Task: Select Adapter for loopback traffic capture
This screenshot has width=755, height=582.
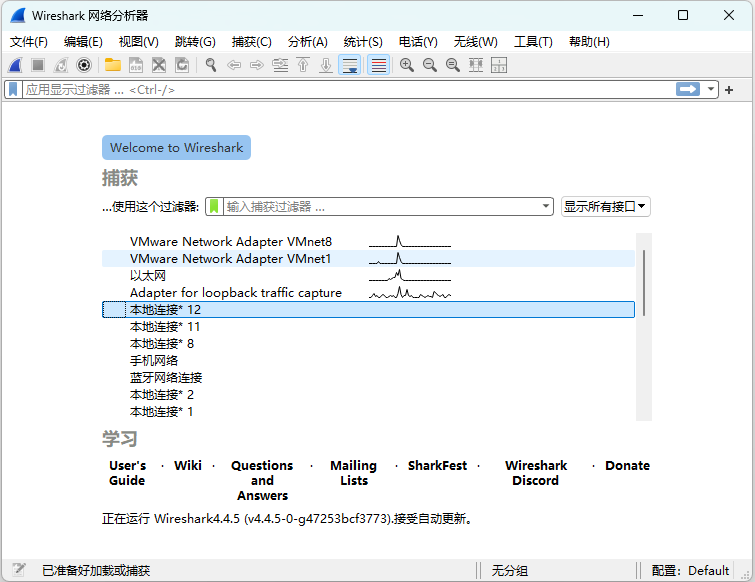Action: point(368,293)
